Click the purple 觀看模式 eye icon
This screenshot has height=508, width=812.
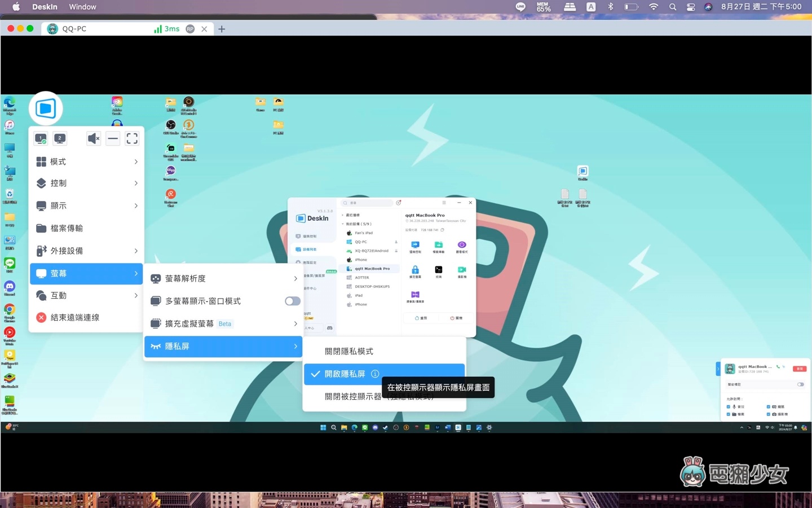(x=462, y=244)
